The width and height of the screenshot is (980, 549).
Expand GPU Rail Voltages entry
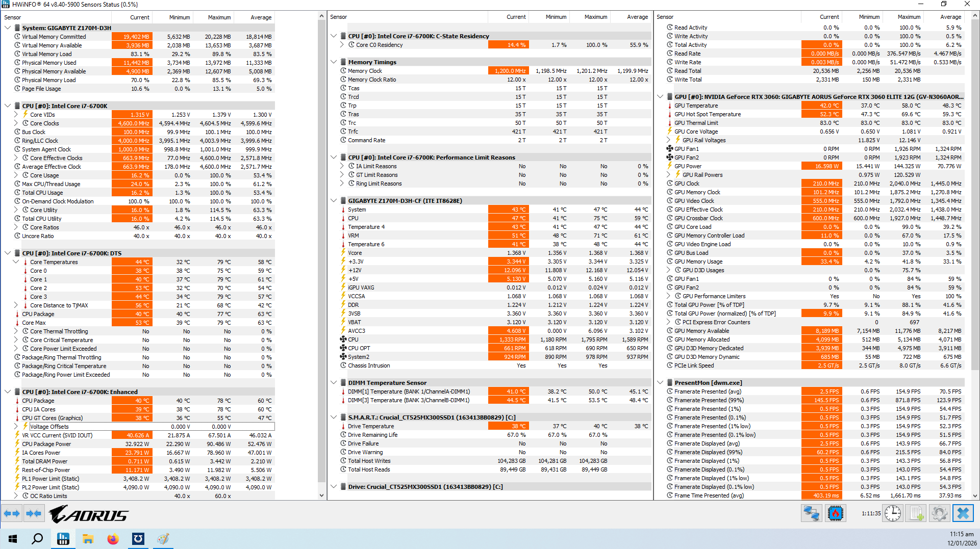[669, 140]
